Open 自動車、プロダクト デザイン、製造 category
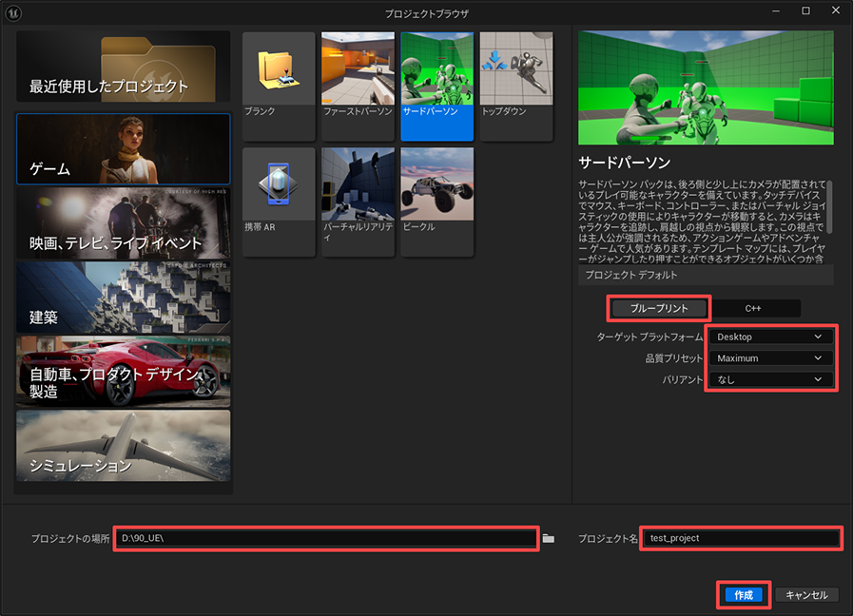Image resolution: width=853 pixels, height=616 pixels. (x=124, y=372)
